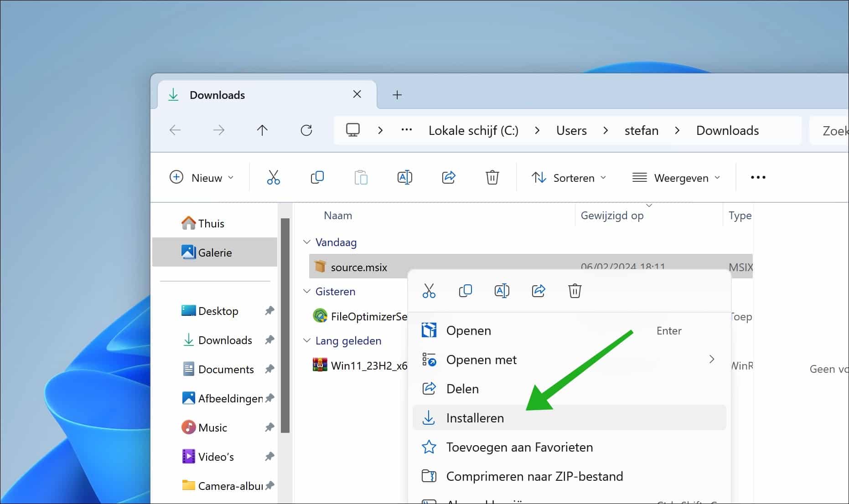This screenshot has width=849, height=504.
Task: Sort by the Naam column header
Action: 338,216
